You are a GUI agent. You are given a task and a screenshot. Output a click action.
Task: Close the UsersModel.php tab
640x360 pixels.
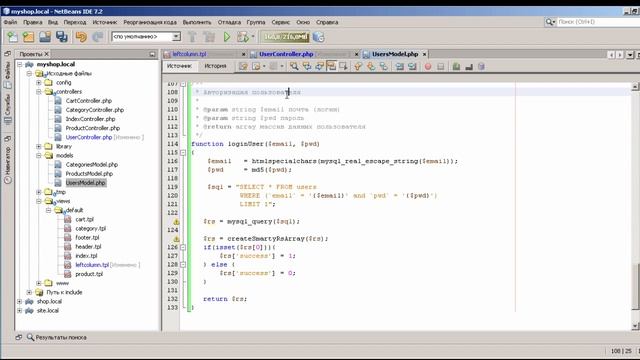(424, 54)
